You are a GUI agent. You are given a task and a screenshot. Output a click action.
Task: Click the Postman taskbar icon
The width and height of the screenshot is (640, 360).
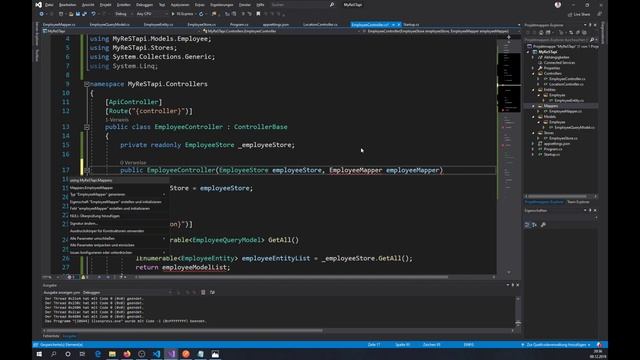click(186, 354)
